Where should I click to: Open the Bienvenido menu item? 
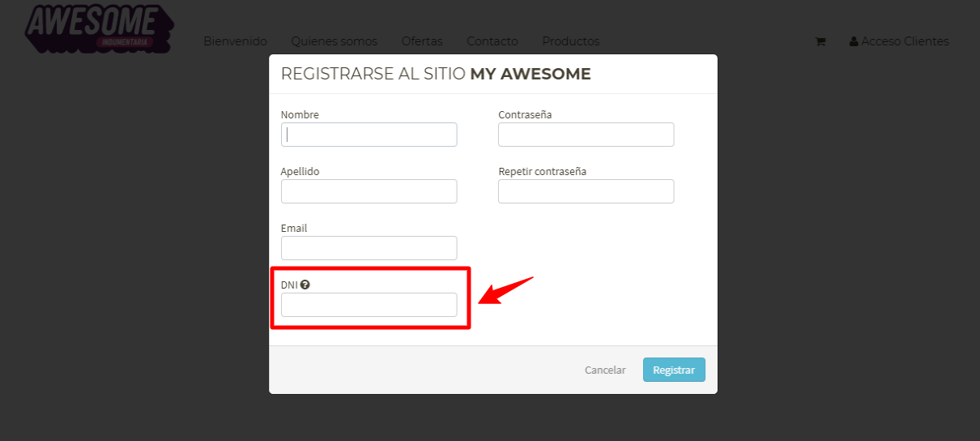coord(235,41)
